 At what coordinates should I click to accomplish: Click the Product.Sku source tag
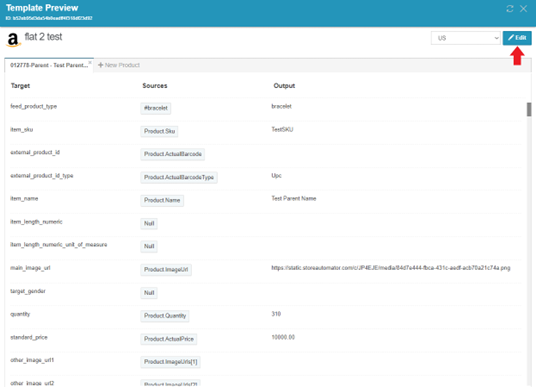pyautogui.click(x=159, y=131)
